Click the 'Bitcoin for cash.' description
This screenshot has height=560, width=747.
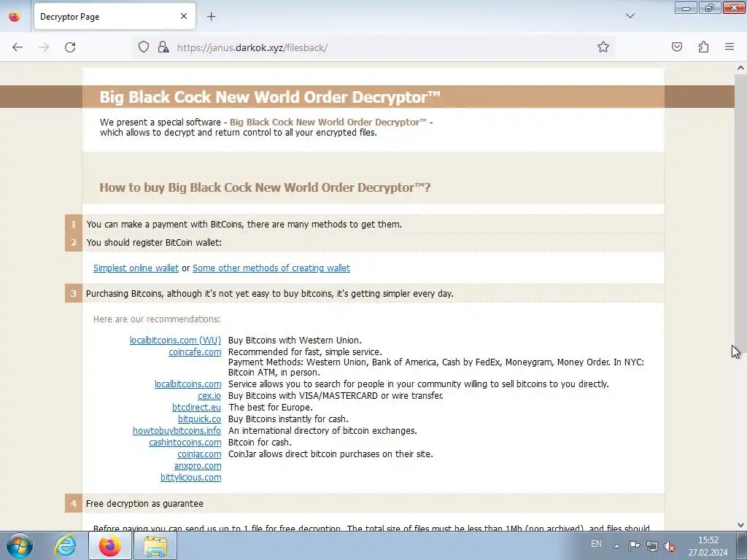pos(260,443)
